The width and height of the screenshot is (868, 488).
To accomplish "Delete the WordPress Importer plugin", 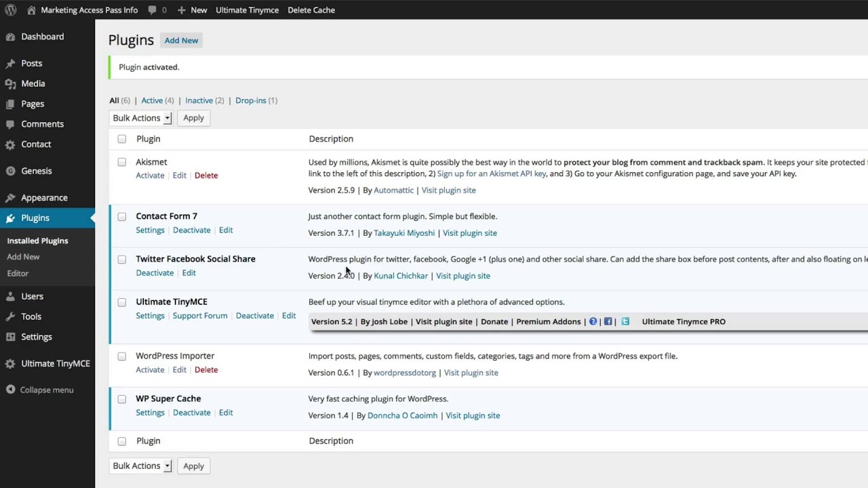I will [x=206, y=370].
